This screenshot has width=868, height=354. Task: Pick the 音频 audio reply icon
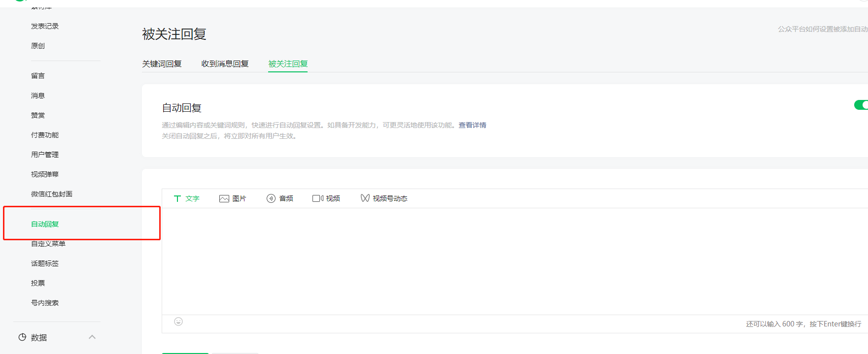click(271, 198)
